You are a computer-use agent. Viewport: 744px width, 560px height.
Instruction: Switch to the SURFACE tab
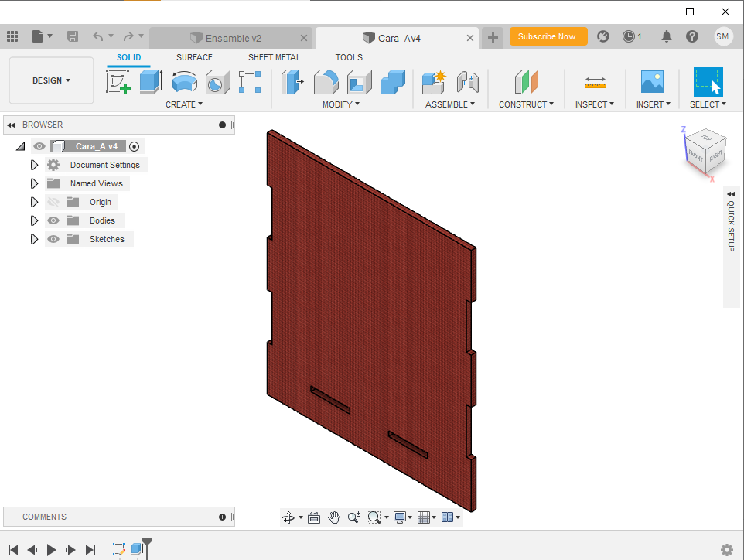195,57
